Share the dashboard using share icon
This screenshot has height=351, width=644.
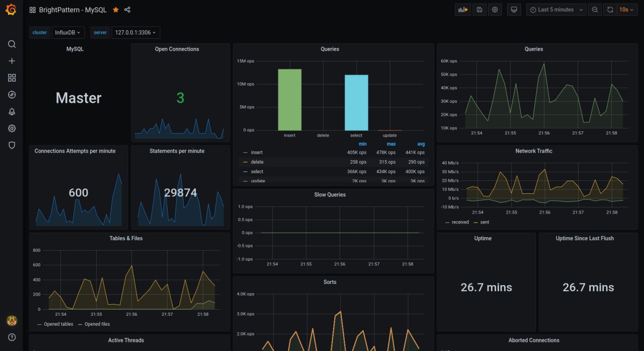(x=127, y=10)
